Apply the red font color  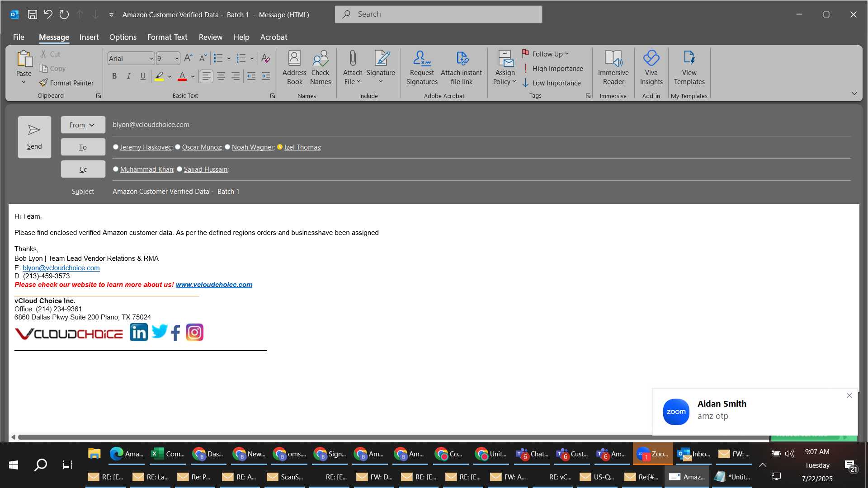(182, 76)
